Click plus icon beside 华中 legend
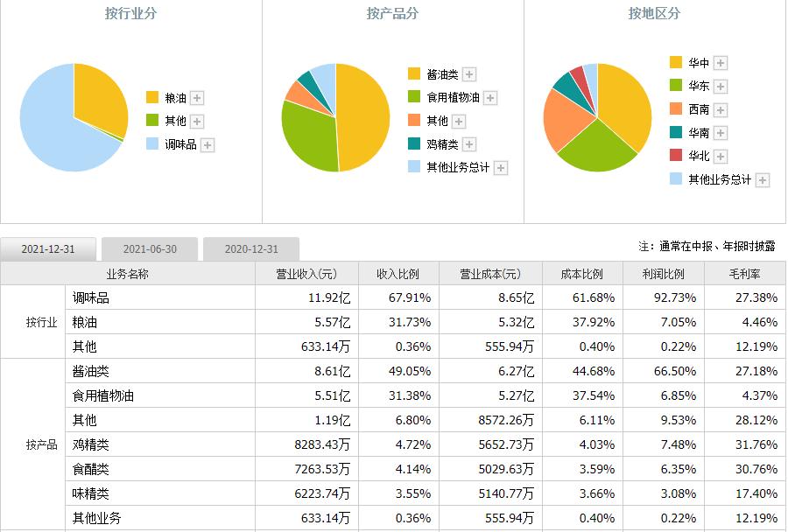Image resolution: width=788 pixels, height=532 pixels. point(721,63)
